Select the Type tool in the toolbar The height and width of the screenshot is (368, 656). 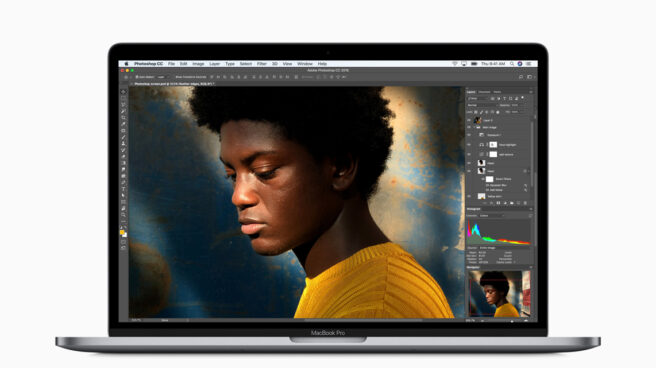tap(123, 189)
